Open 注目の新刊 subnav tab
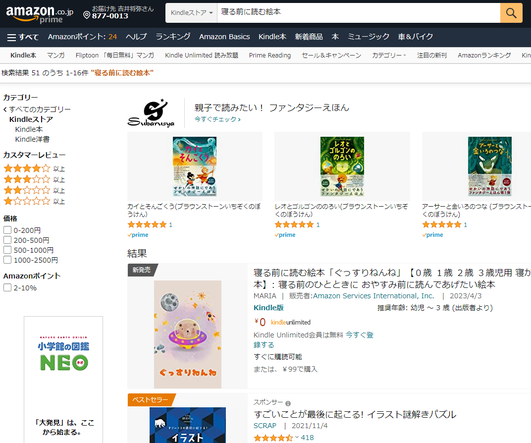 [432, 55]
